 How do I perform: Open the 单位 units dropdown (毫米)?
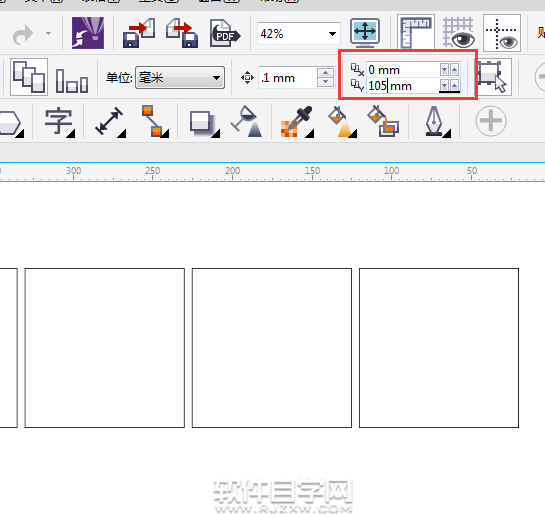180,77
